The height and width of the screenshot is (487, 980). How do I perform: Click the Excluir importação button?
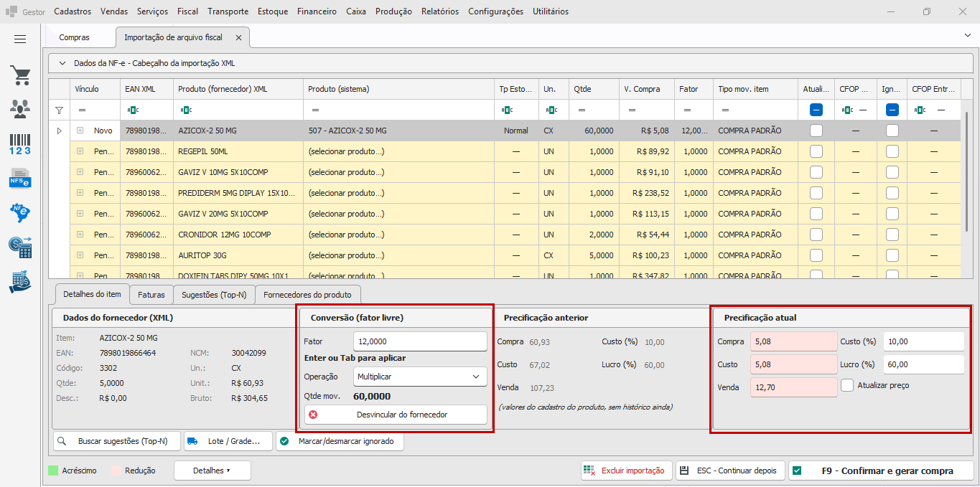pos(627,471)
